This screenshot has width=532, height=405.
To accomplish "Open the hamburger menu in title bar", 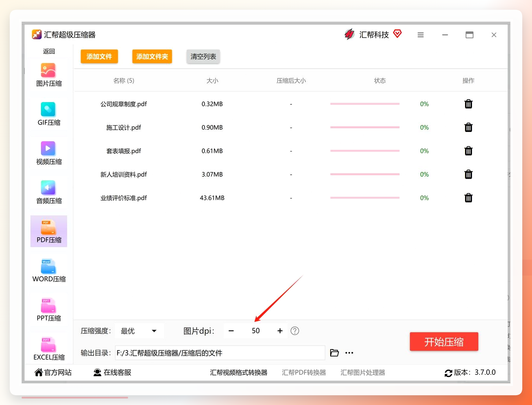I will pyautogui.click(x=421, y=35).
